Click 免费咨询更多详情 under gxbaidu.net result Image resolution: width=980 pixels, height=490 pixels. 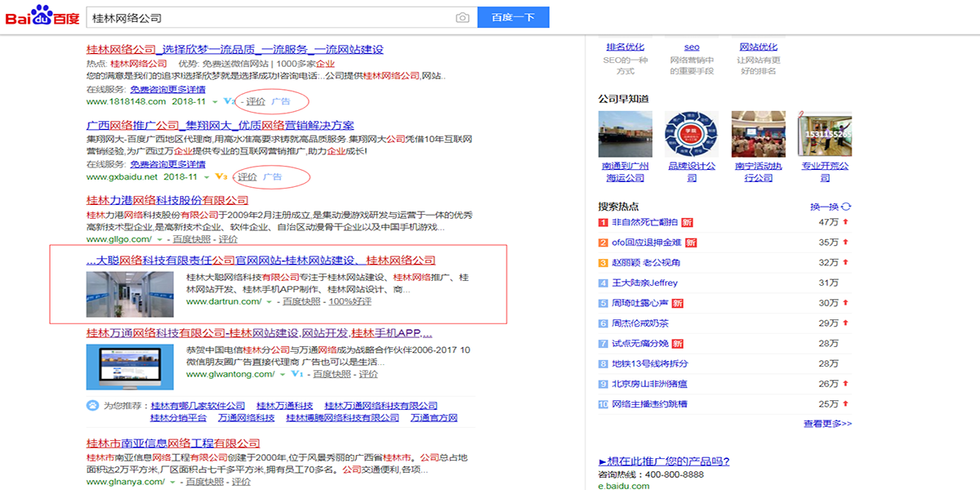pos(167,163)
